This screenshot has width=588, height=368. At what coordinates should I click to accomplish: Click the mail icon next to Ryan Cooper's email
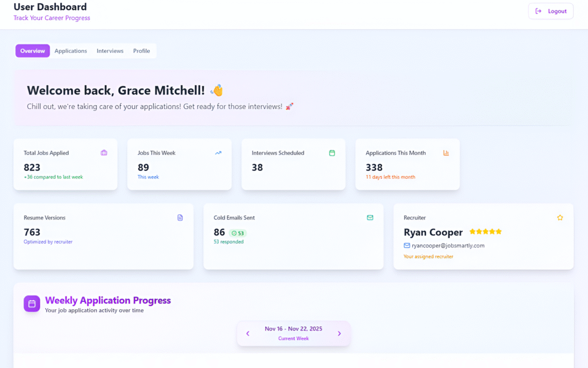[406, 245]
